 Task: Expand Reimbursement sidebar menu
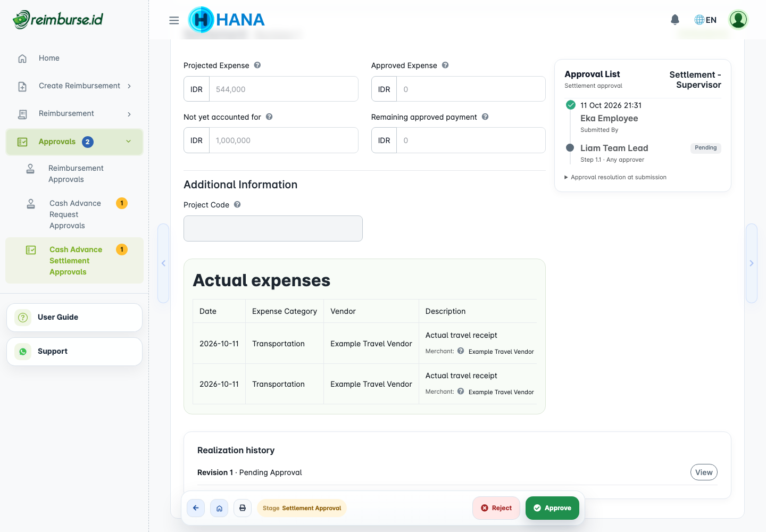click(74, 113)
